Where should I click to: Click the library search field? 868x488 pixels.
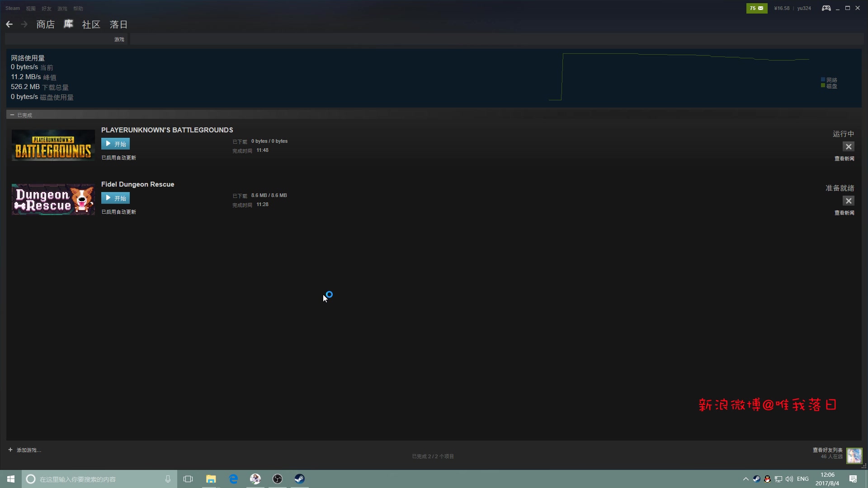(58, 39)
